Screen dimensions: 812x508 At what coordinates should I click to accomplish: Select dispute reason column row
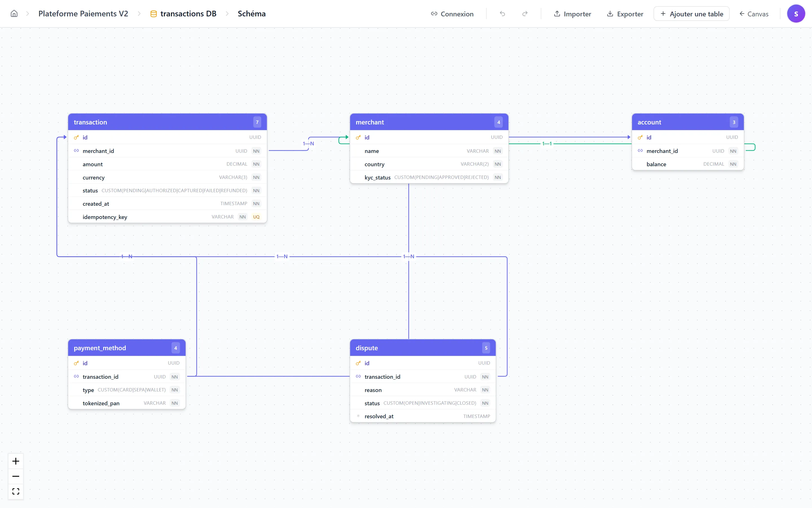tap(423, 390)
